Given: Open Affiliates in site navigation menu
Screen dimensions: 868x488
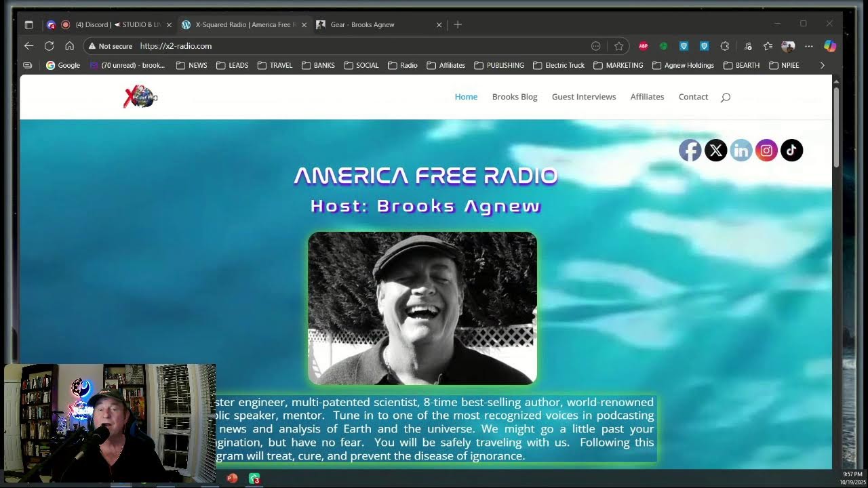Looking at the screenshot, I should pyautogui.click(x=647, y=97).
